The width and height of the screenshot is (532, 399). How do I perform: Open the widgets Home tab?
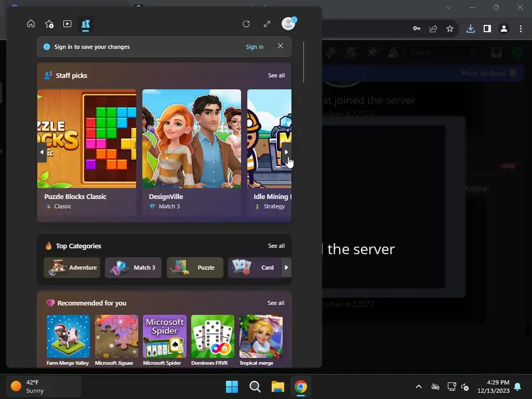[31, 24]
